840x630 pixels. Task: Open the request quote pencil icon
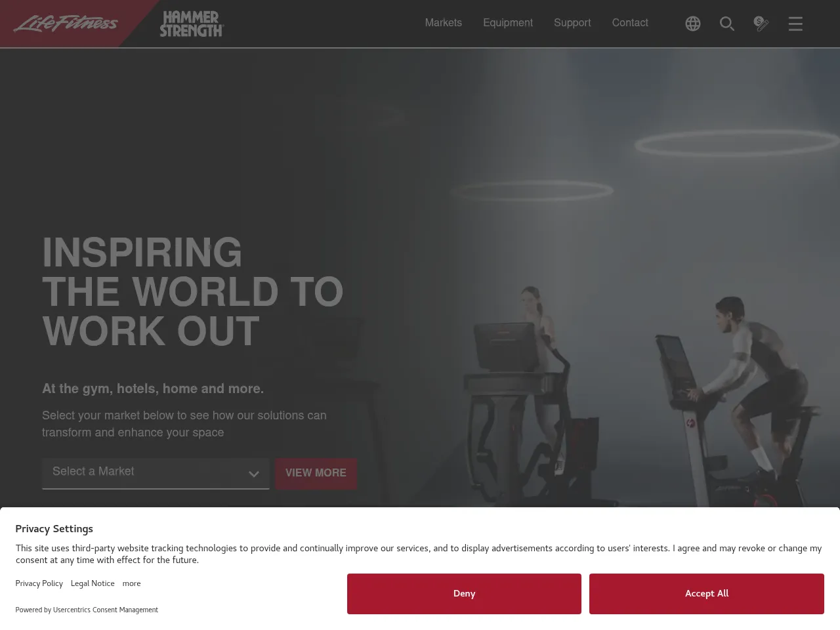pyautogui.click(x=761, y=24)
